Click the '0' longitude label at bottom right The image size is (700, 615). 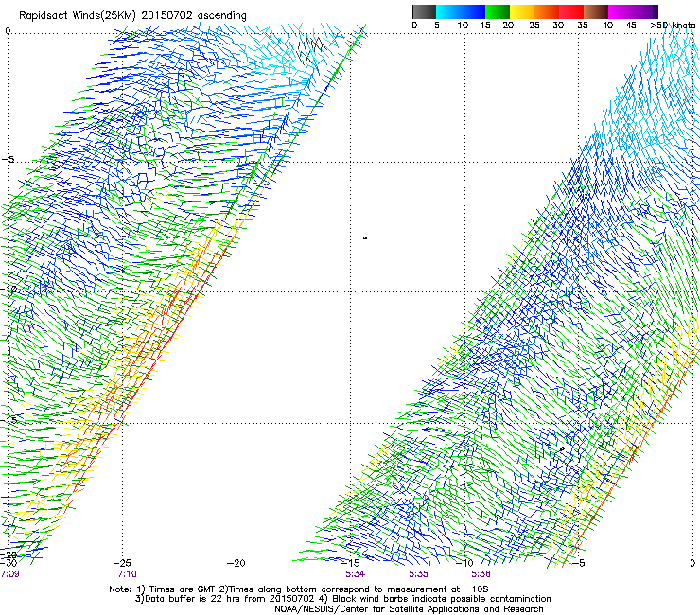point(692,563)
